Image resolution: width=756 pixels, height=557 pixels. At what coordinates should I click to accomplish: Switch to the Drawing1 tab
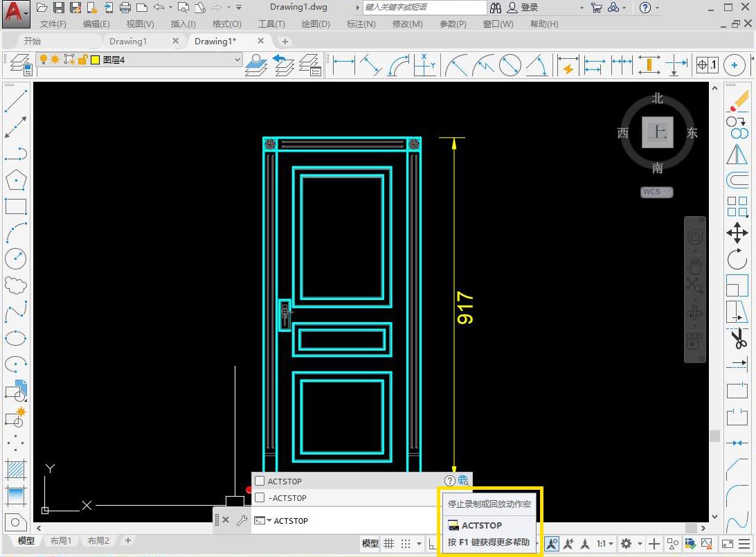click(x=128, y=41)
